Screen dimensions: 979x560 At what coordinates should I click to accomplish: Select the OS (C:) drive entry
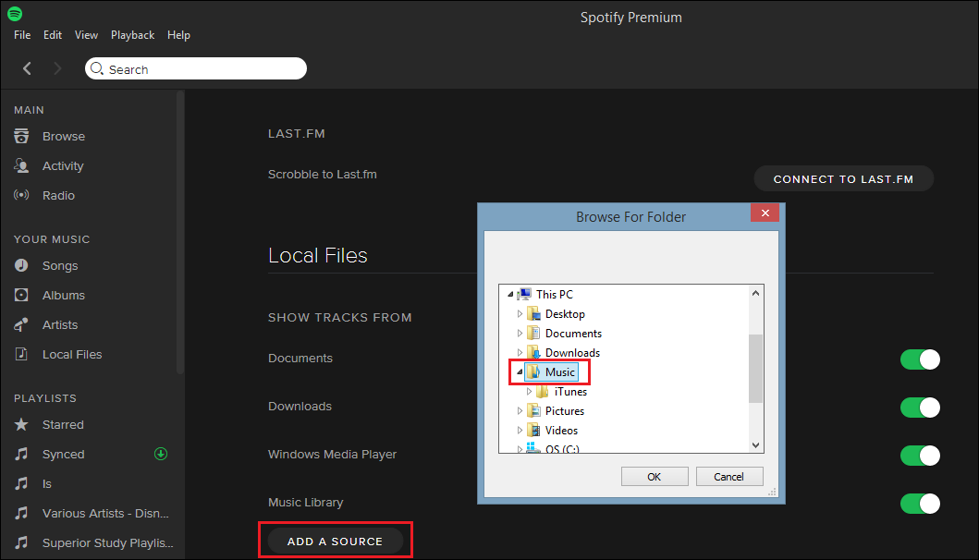562,448
